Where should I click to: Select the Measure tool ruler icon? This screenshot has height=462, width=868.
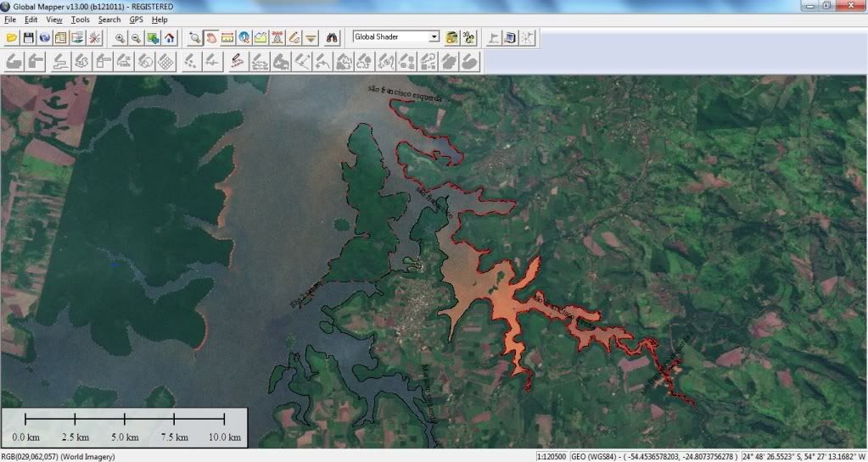[227, 37]
